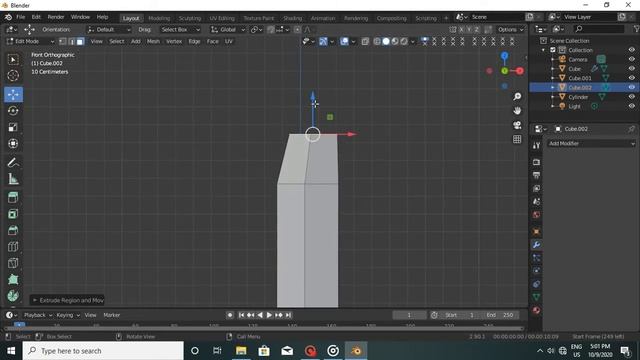640x360 pixels.
Task: Activate the Scale tool
Action: click(13, 127)
